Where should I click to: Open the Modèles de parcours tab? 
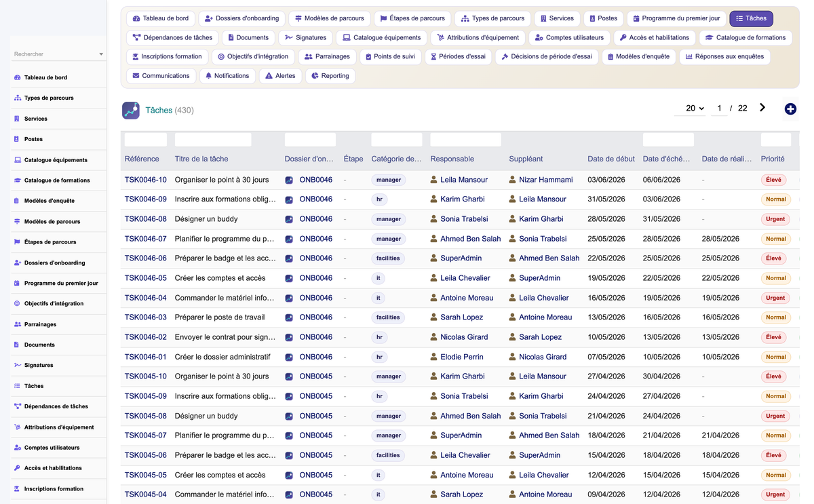click(329, 18)
